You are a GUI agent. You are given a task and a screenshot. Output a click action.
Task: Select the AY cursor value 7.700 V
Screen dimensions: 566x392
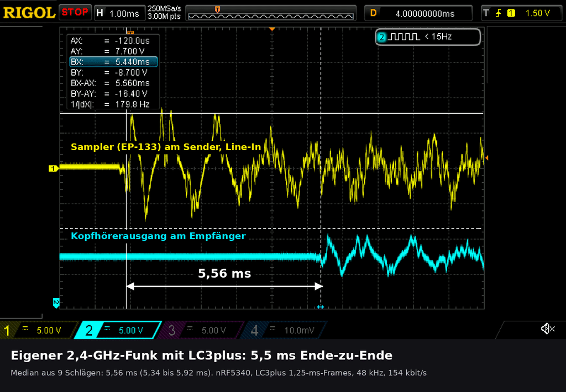tap(130, 51)
